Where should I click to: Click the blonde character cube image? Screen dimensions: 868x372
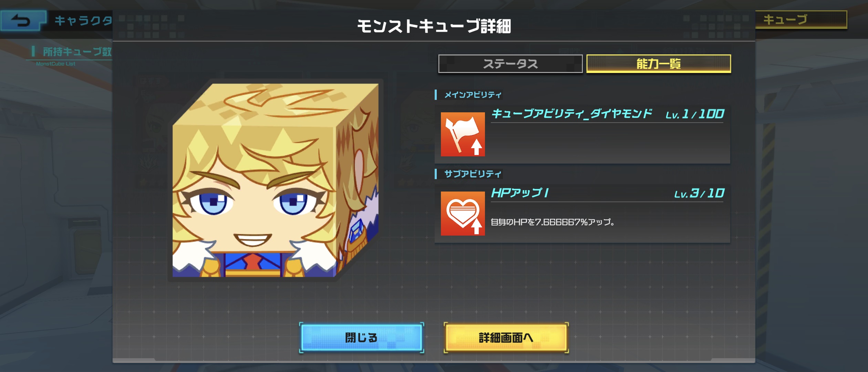click(x=275, y=180)
